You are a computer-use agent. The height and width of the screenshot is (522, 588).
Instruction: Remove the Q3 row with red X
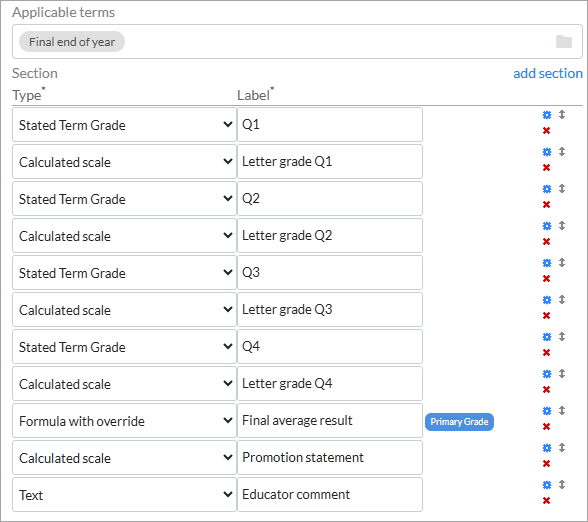(x=546, y=279)
